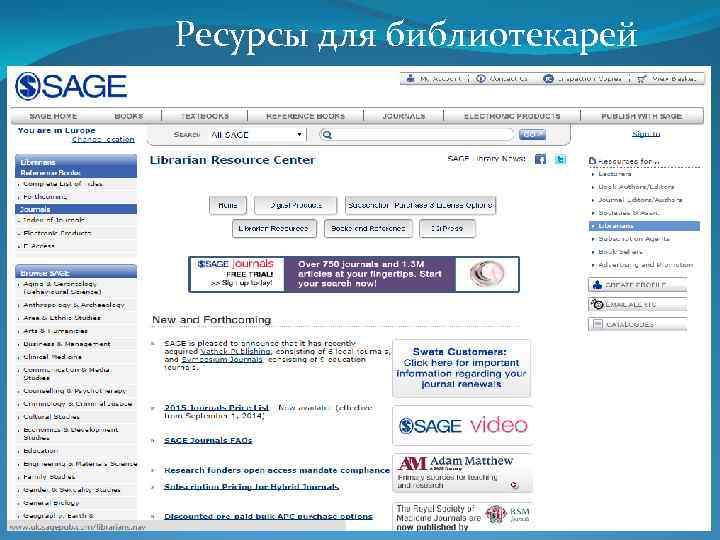This screenshot has height=540, width=720.
Task: Select highlighted Librarians resource link
Action: pos(644,226)
